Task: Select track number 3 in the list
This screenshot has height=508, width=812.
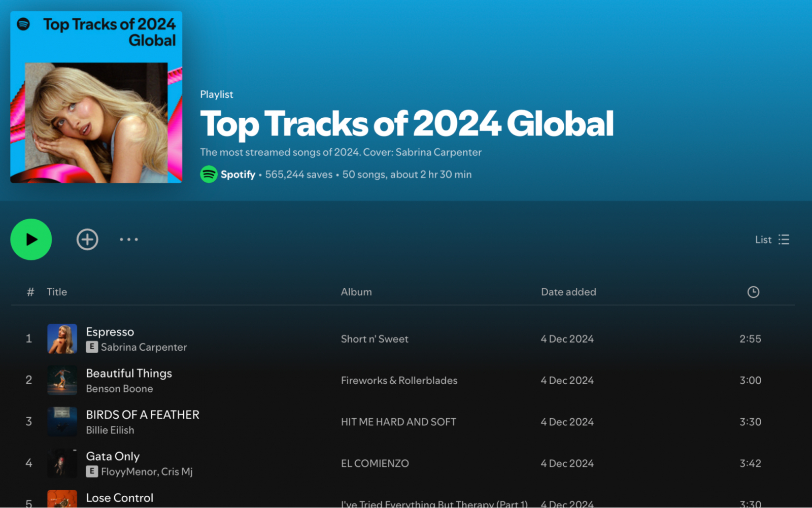Action: 29,422
